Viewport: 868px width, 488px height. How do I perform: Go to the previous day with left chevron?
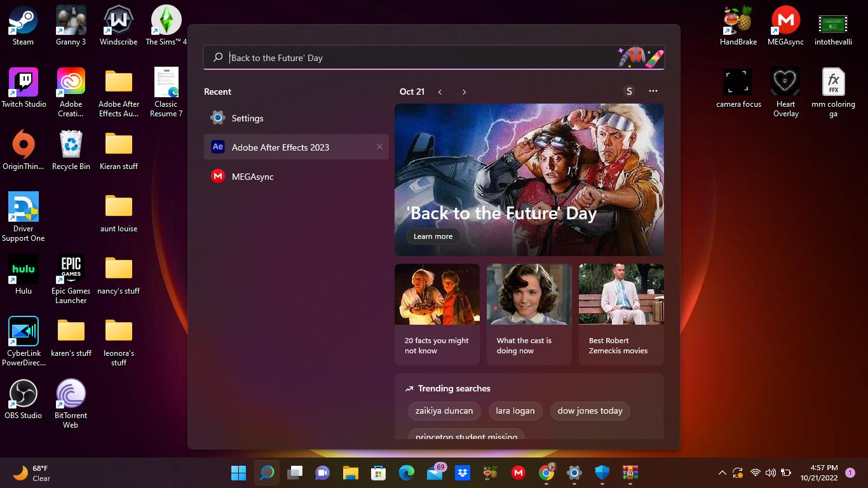440,92
